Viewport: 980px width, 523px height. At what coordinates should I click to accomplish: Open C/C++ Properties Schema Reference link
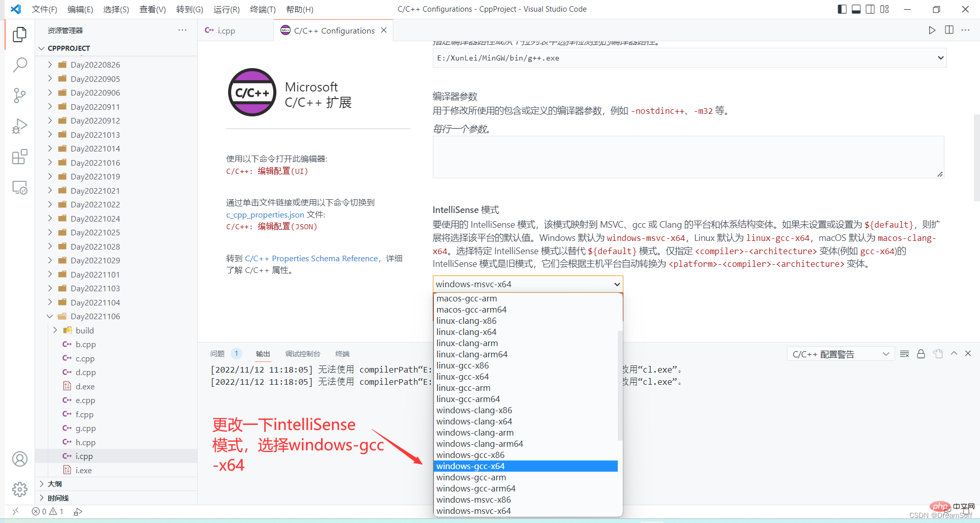[311, 258]
